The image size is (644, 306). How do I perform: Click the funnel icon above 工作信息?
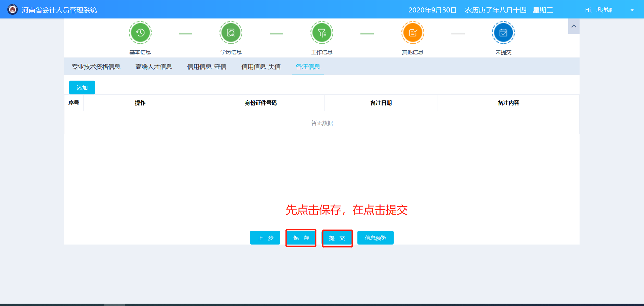tap(321, 32)
